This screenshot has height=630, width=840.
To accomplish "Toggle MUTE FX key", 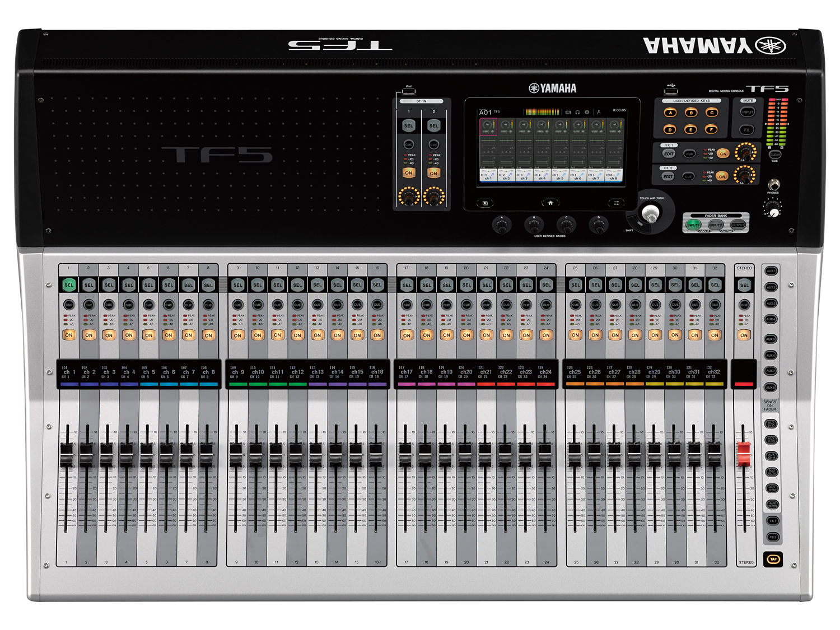I will [746, 130].
